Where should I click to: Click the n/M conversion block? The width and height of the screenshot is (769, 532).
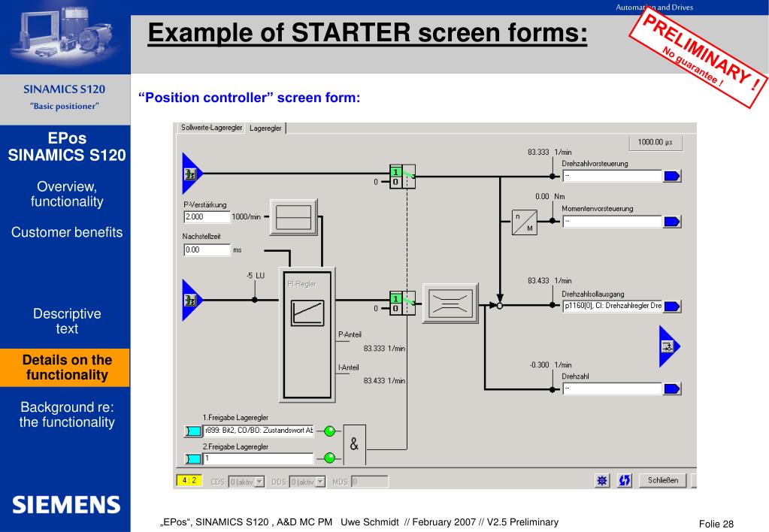524,222
